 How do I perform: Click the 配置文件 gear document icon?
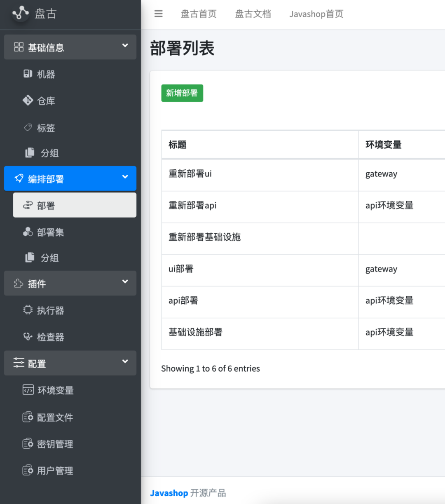28,417
